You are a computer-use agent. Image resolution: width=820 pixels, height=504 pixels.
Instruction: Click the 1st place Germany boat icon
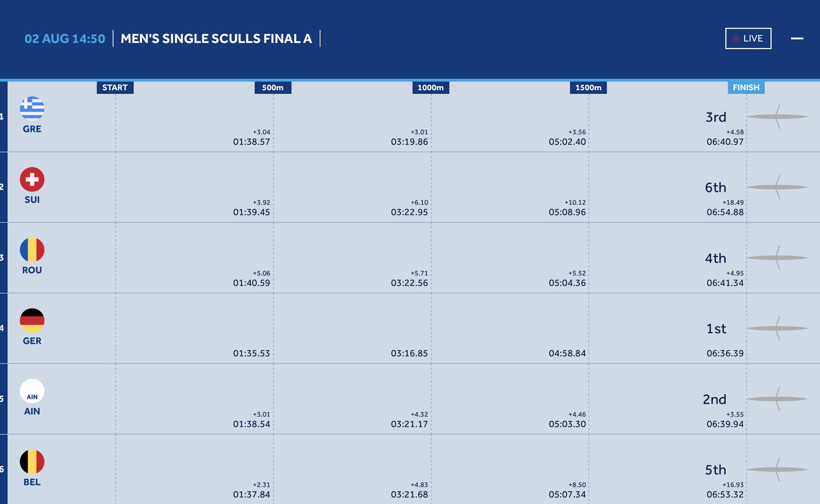777,328
